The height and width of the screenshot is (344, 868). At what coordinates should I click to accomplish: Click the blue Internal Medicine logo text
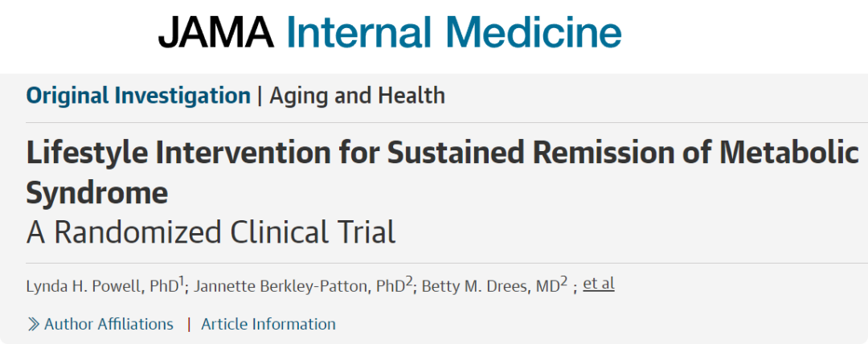pos(453,34)
